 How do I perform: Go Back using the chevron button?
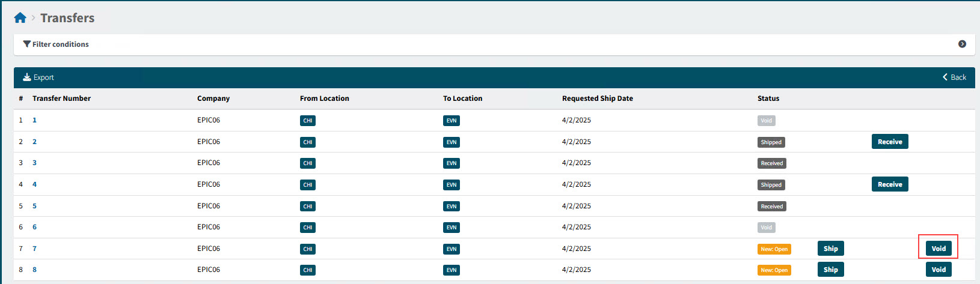pyautogui.click(x=954, y=77)
